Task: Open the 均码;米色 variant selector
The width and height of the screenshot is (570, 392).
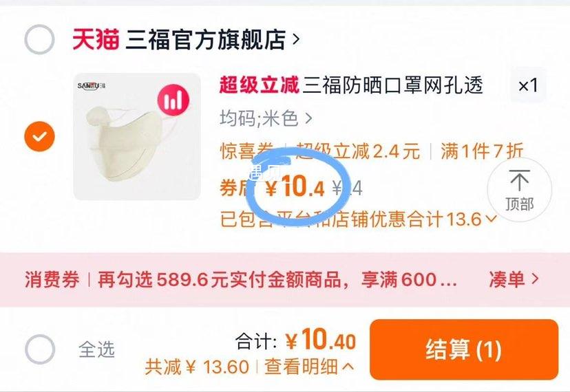Action: 266,118
